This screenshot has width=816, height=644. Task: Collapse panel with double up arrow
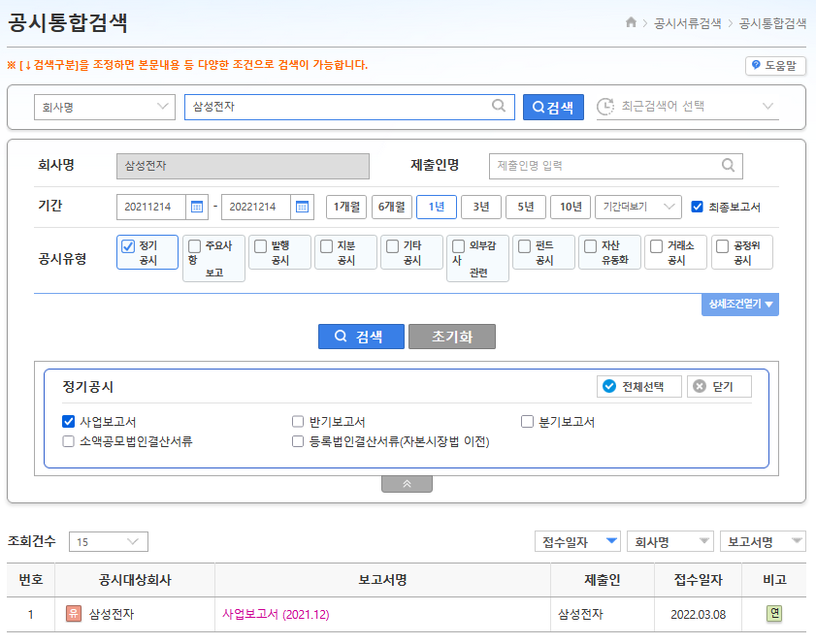pos(407,484)
